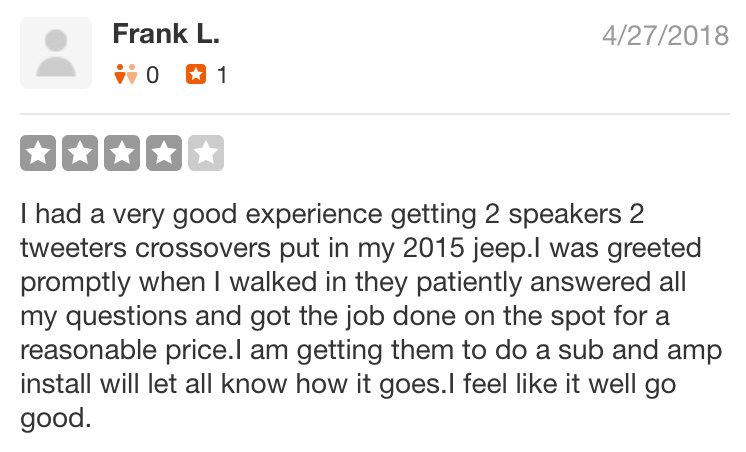
Task: Click the fifth, unfilled rating star
Action: pyautogui.click(x=205, y=153)
